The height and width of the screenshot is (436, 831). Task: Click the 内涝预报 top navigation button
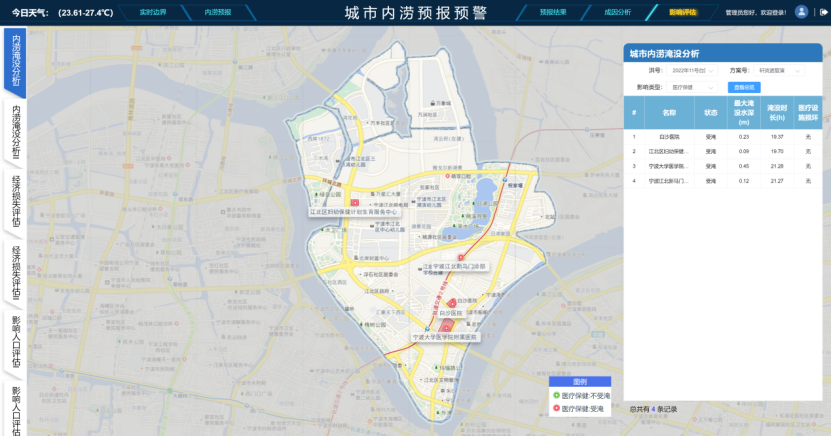point(217,12)
